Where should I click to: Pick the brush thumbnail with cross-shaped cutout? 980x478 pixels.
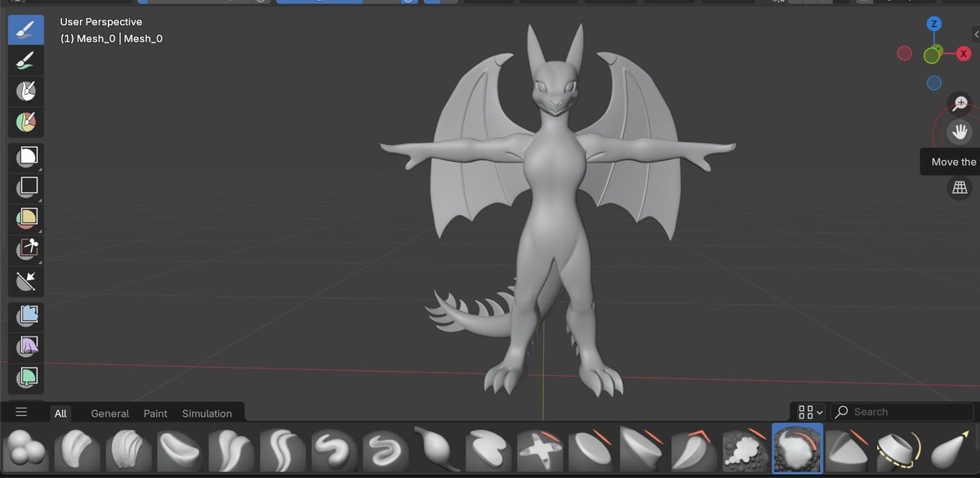coord(541,449)
